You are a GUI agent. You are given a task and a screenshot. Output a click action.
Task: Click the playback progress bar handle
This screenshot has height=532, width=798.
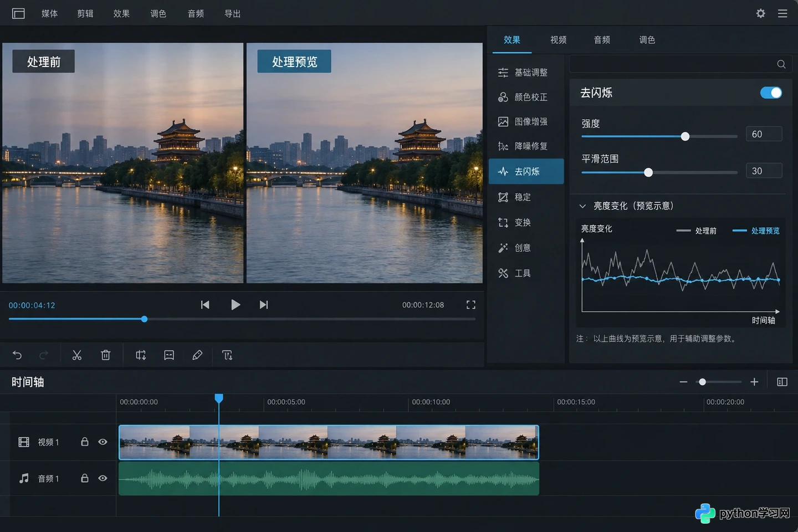click(144, 319)
